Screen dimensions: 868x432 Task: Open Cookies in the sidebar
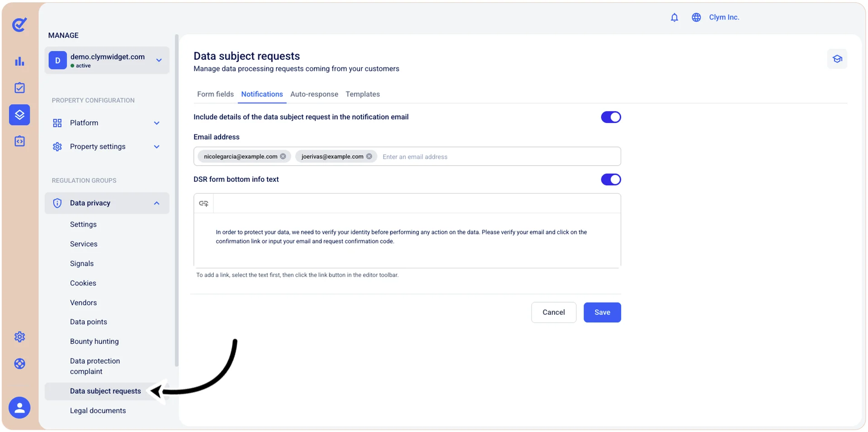(83, 283)
